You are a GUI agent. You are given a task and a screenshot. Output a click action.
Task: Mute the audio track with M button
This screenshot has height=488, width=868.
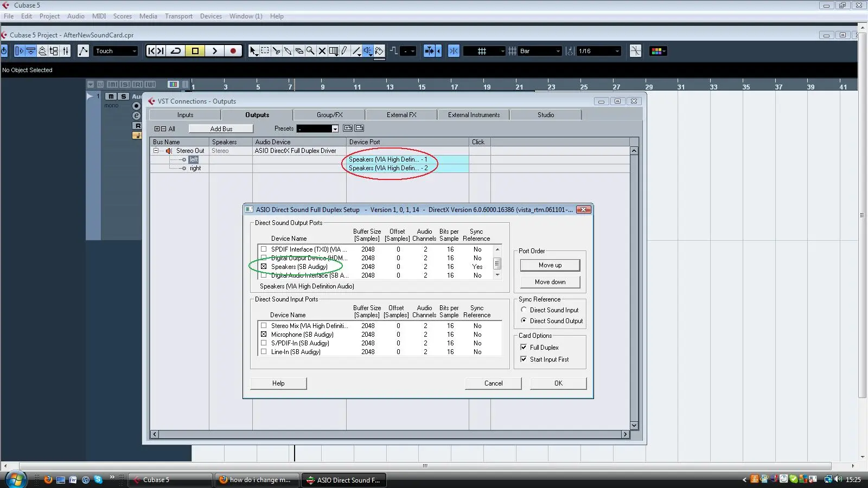(x=111, y=96)
